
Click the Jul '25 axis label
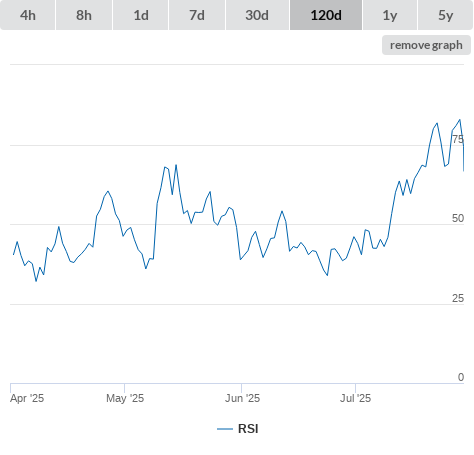pyautogui.click(x=355, y=398)
